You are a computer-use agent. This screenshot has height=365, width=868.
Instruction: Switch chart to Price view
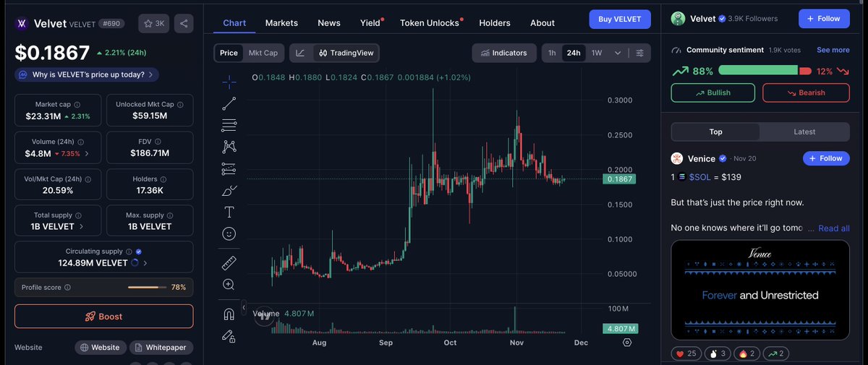click(x=229, y=53)
